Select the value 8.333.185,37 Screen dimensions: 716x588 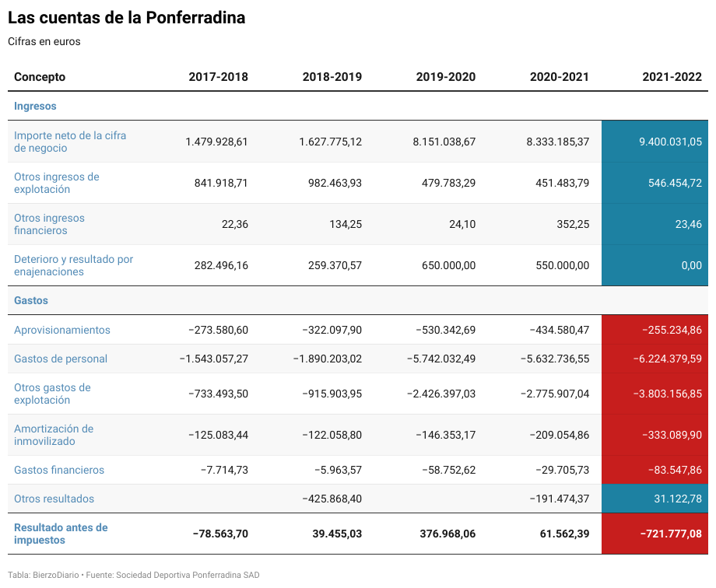[558, 142]
